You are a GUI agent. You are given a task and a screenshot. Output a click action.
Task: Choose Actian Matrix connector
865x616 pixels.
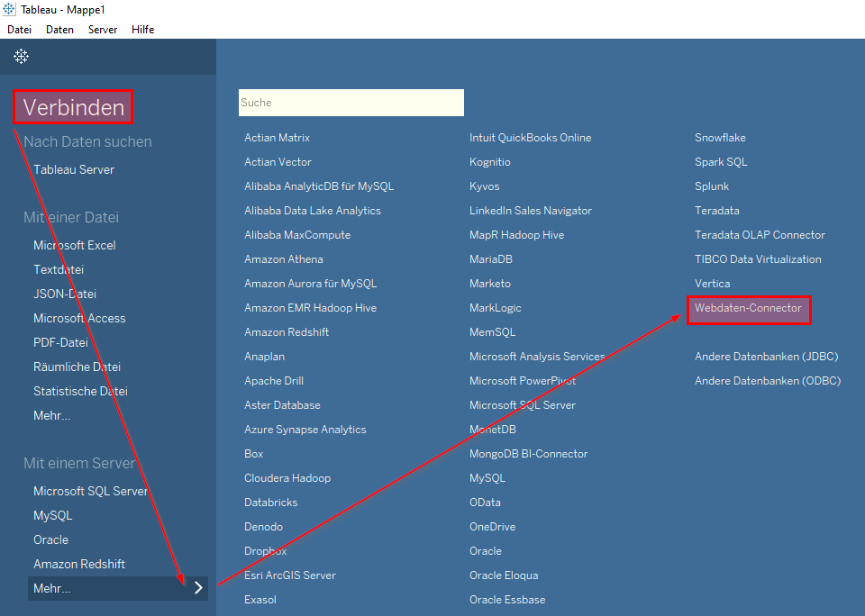(x=277, y=137)
